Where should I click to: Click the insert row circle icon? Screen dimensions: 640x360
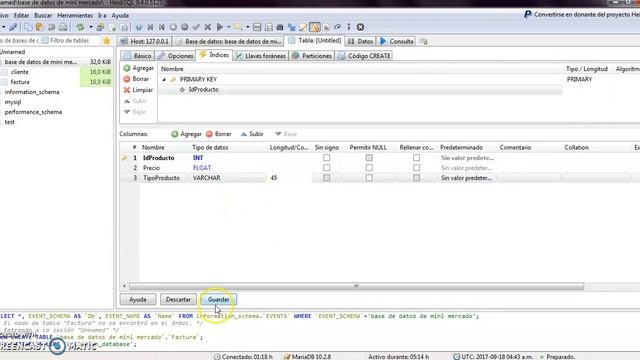pyautogui.click(x=173, y=27)
